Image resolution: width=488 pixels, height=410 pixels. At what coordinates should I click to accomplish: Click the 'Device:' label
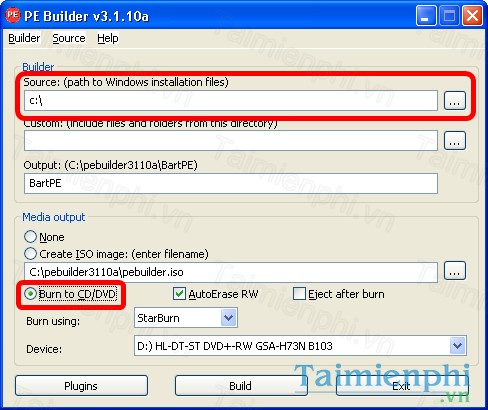pos(44,349)
